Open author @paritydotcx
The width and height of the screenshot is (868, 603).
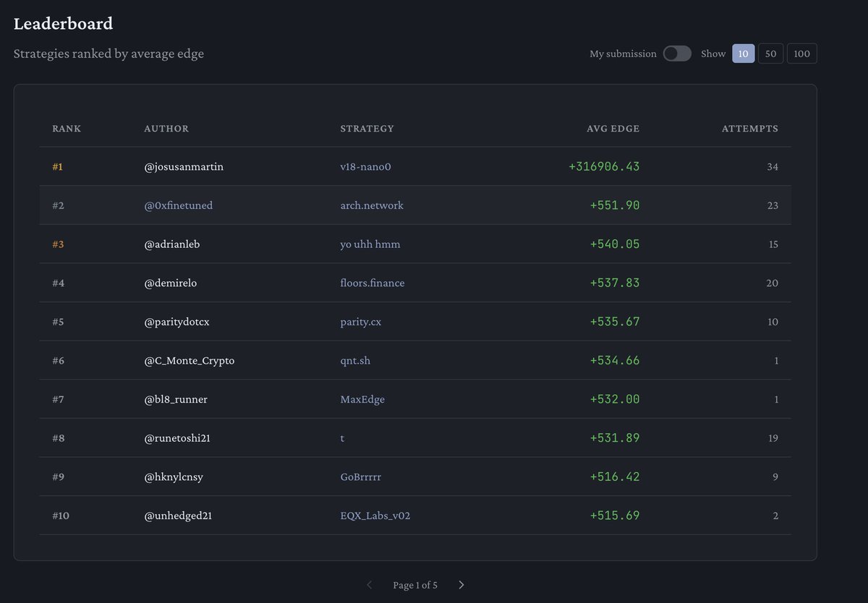coord(177,322)
